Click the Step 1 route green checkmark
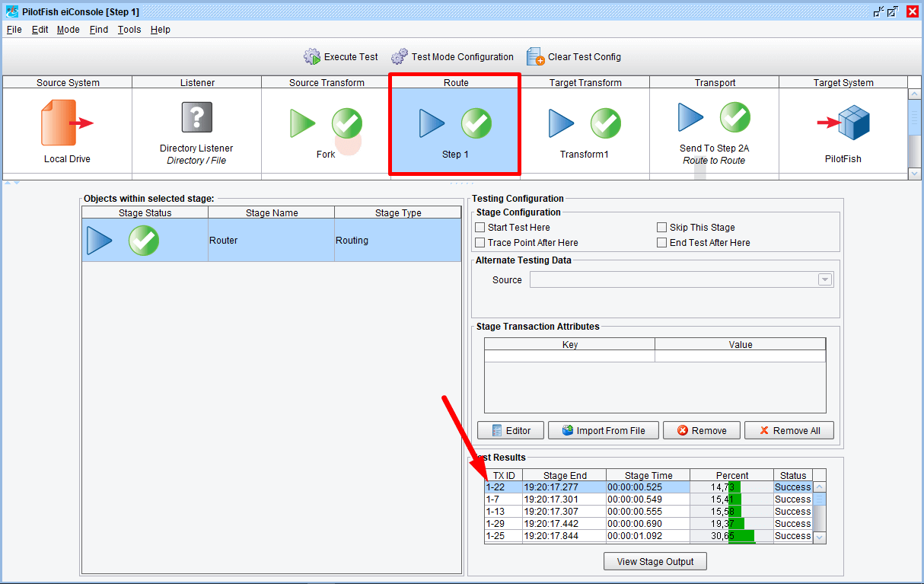Screen dimensions: 924x584 click(476, 123)
